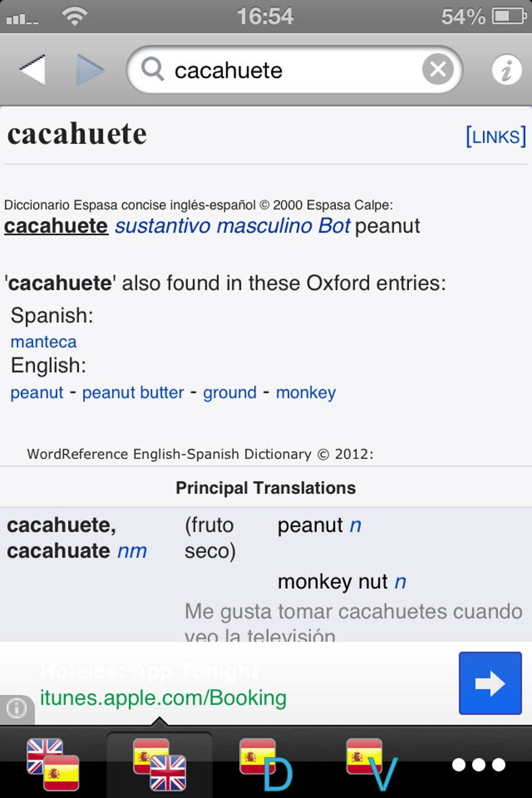The width and height of the screenshot is (532, 798).
Task: Switch to English-Spanish dictionary tab
Action: coord(53,764)
